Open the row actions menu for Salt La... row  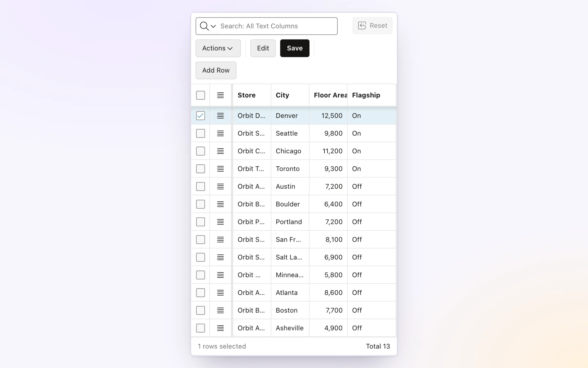220,257
